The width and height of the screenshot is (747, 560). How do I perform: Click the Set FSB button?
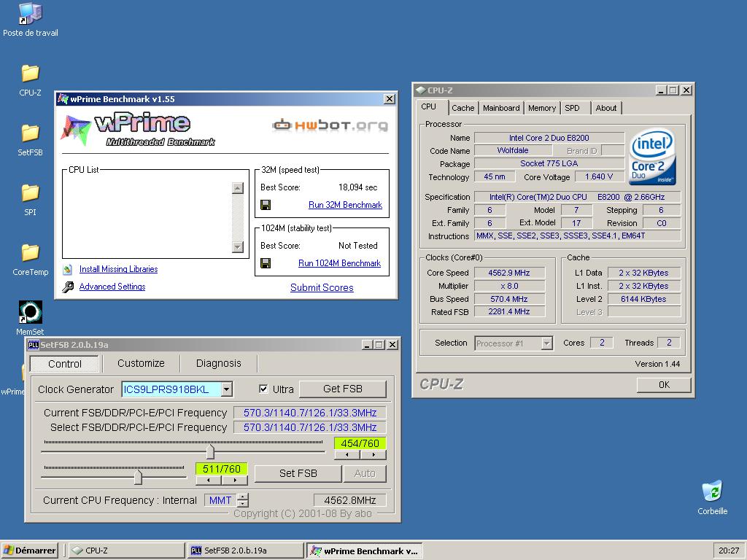[x=298, y=473]
